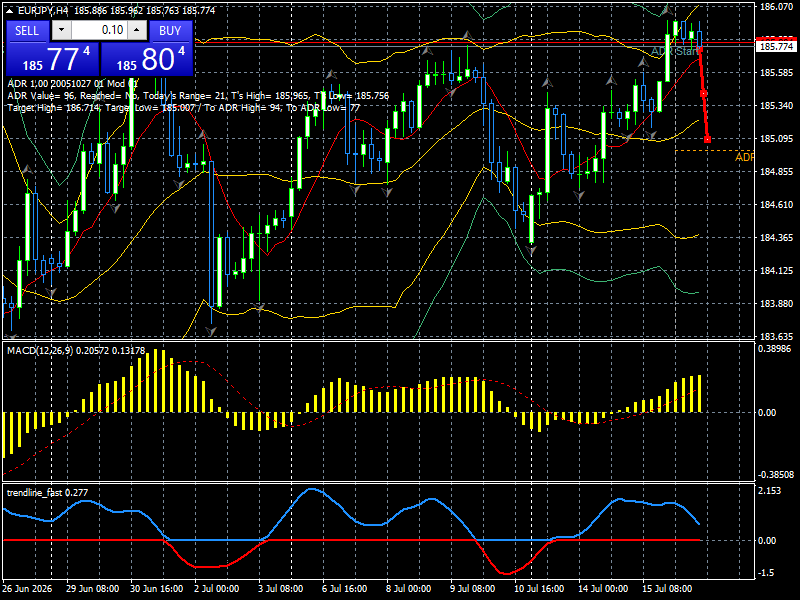
Task: Click the 14 Jul 00:00 time label
Action: click(603, 588)
